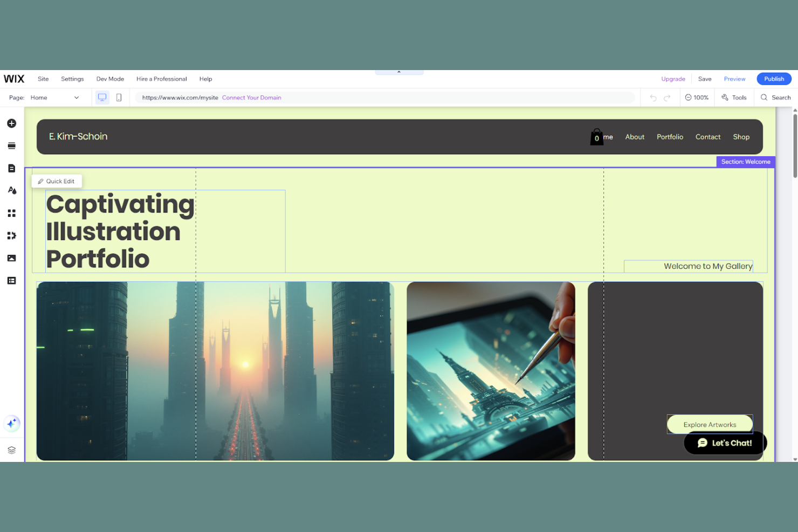
Task: Open the Hire a Professional menu
Action: [x=161, y=79]
